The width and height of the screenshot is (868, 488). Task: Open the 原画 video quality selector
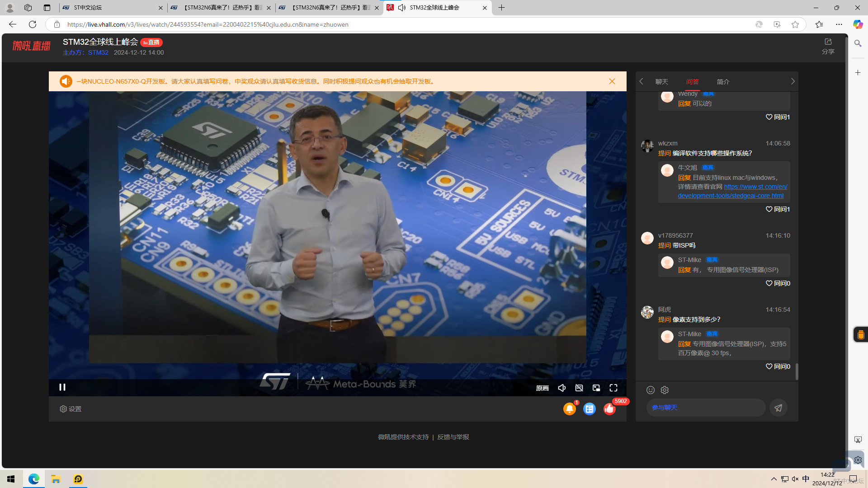[x=542, y=388]
